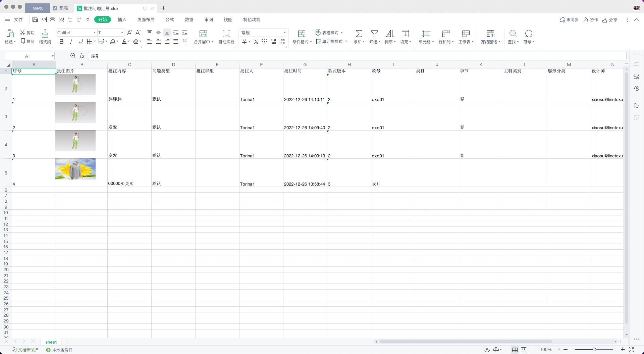Switch to the 插入 (Insert) ribbon tab
Viewport: 644px width, 354px height.
click(x=122, y=20)
